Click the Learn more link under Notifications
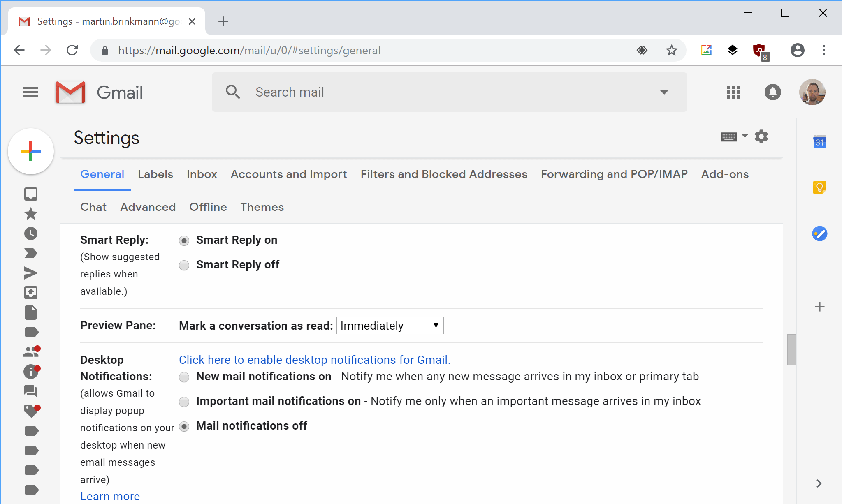 pyautogui.click(x=110, y=496)
